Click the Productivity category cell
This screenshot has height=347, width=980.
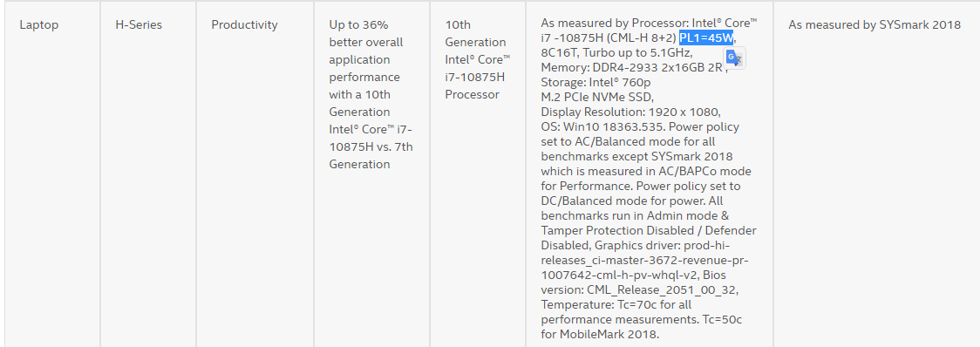(x=244, y=25)
